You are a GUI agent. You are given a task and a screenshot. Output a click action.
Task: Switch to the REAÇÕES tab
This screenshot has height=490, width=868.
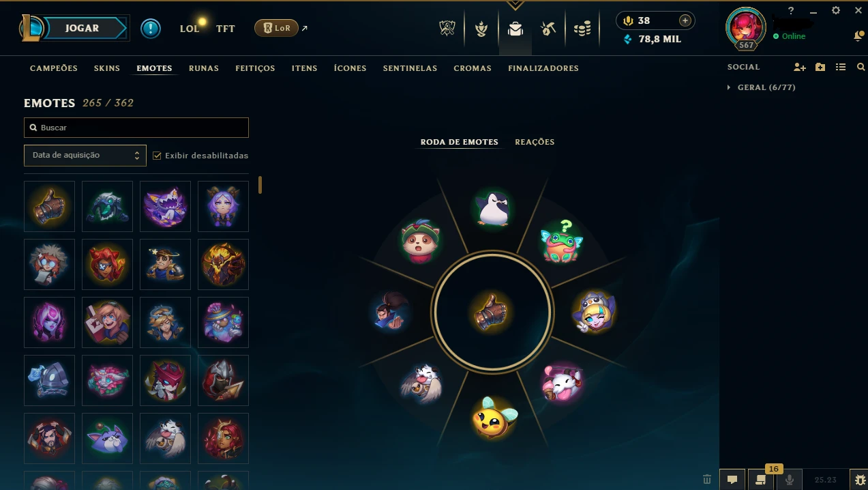pos(535,142)
